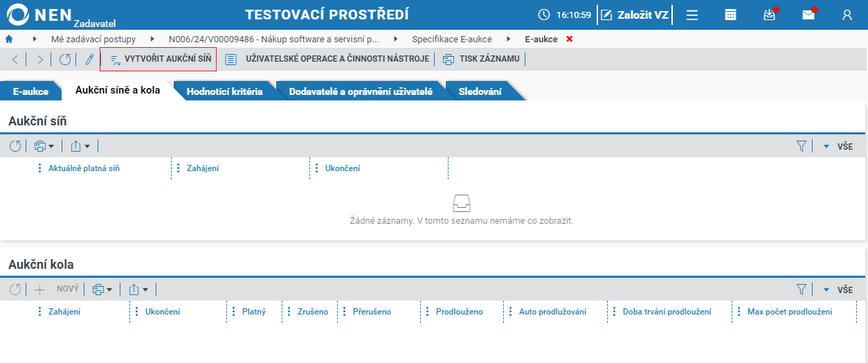The width and height of the screenshot is (868, 363).
Task: Close the E-aukce breadcrumb with red X
Action: [570, 39]
